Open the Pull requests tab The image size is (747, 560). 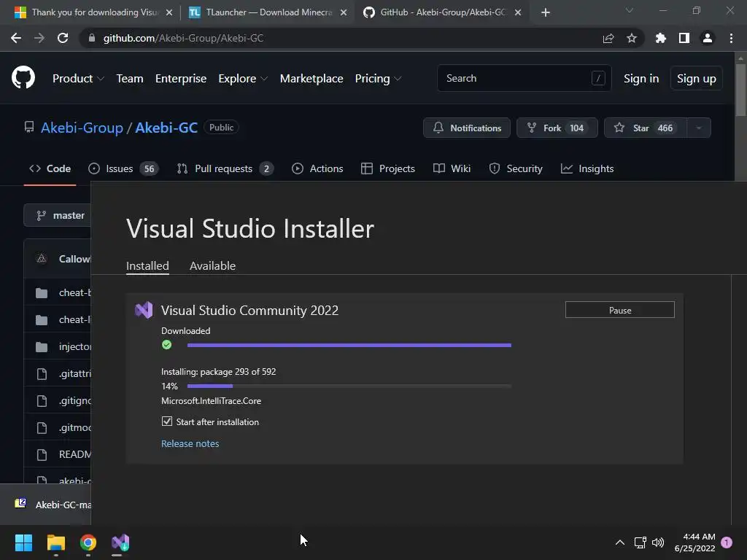point(225,168)
